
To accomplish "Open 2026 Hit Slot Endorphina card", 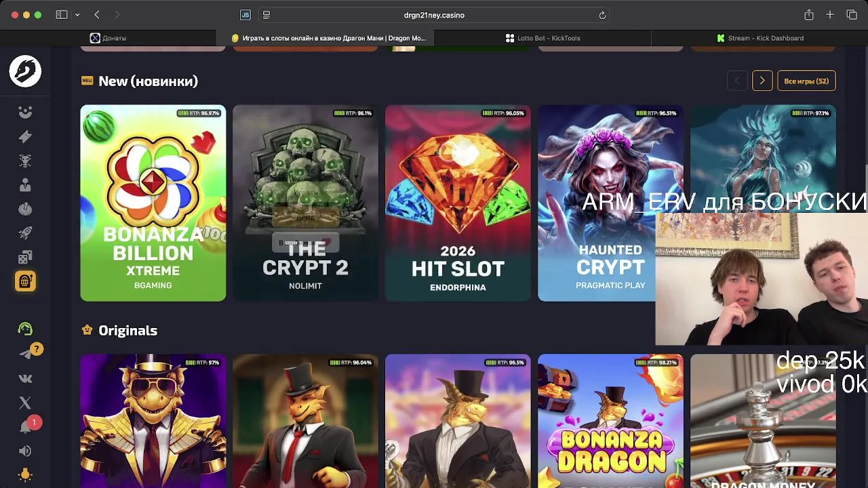I will pos(458,203).
